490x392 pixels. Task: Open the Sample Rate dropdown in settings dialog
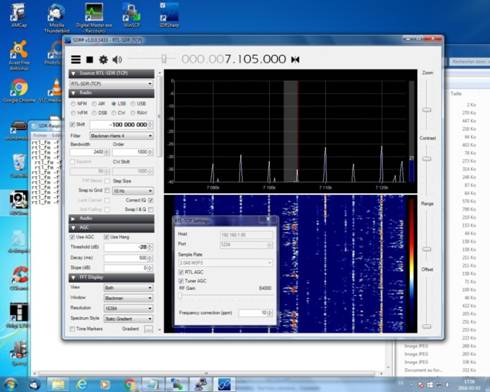[225, 263]
